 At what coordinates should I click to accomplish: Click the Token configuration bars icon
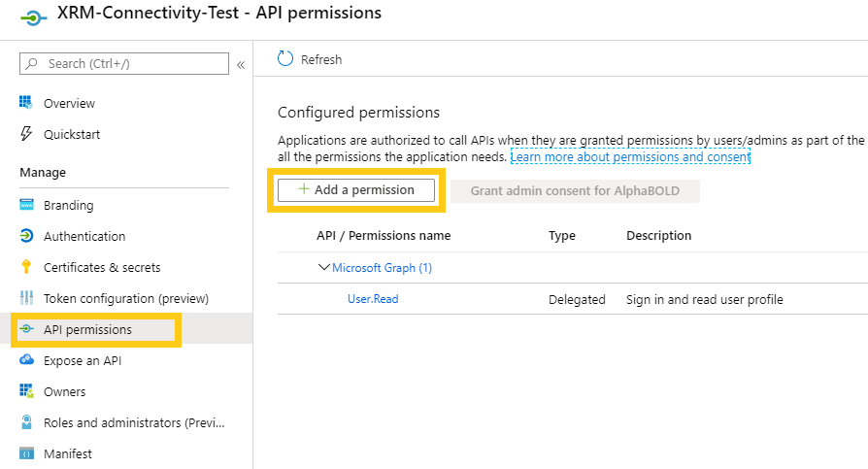click(x=26, y=298)
